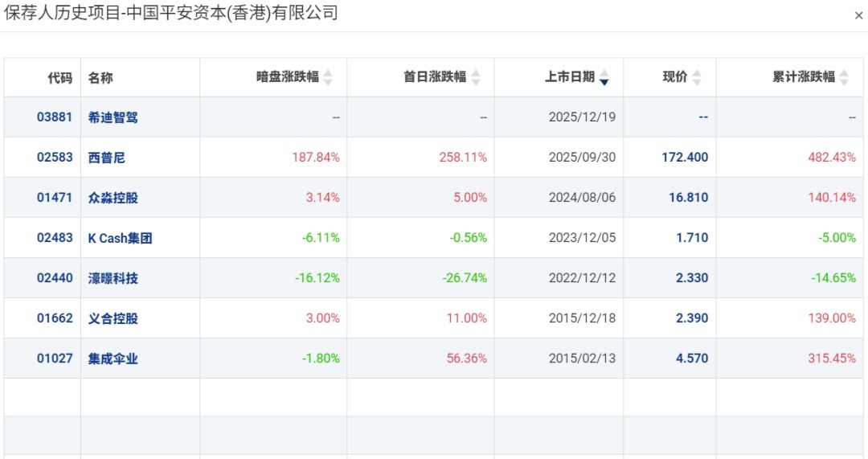Click the 累计涨跌幅 header label
Screen dimensions: 868x459
point(804,77)
